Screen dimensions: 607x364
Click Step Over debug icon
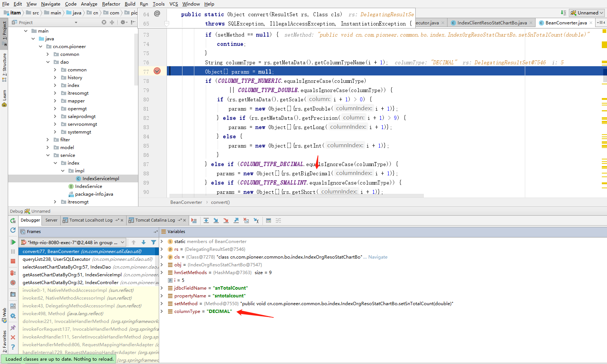coord(206,220)
